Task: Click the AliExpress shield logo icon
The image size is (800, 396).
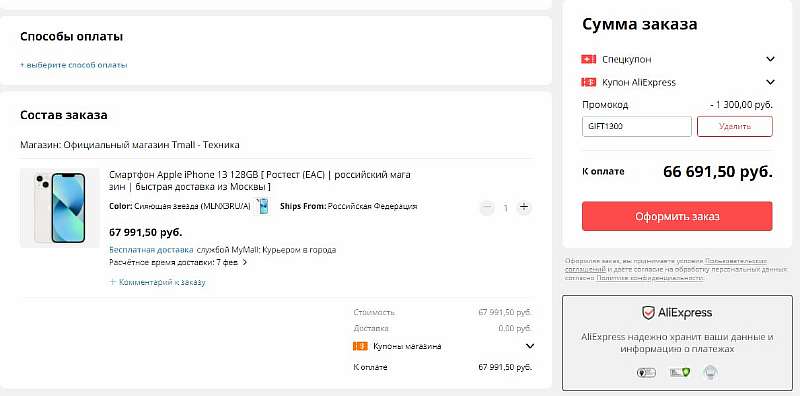Action: (x=648, y=313)
